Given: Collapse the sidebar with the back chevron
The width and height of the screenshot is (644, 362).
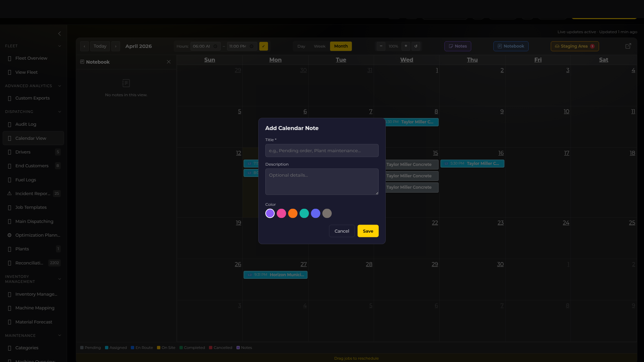Looking at the screenshot, I should point(60,34).
